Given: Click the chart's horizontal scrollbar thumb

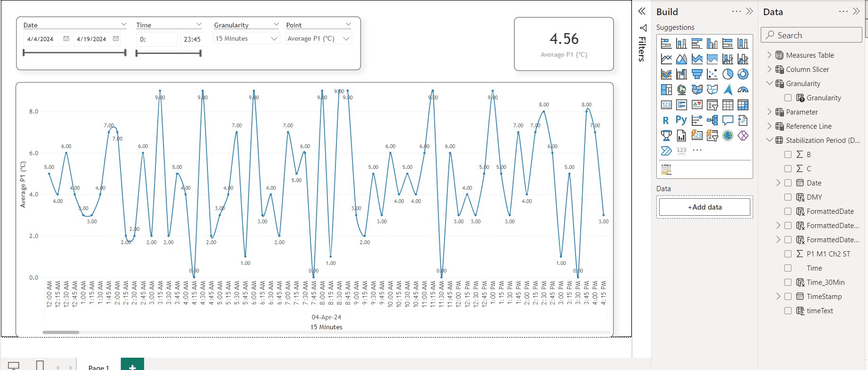Looking at the screenshot, I should coord(61,333).
